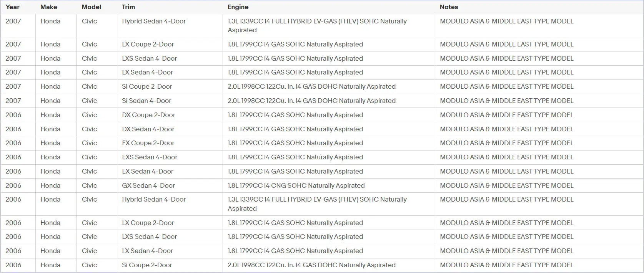Click the EXS Sedan 4-Door trim cell
The height and width of the screenshot is (273, 644).
coord(150,157)
